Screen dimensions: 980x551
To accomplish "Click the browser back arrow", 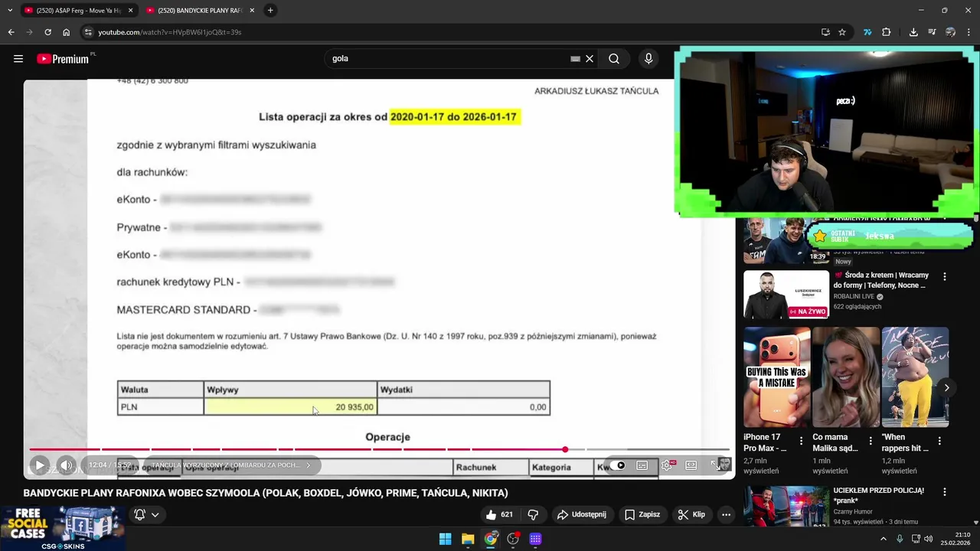I will pos(11,32).
